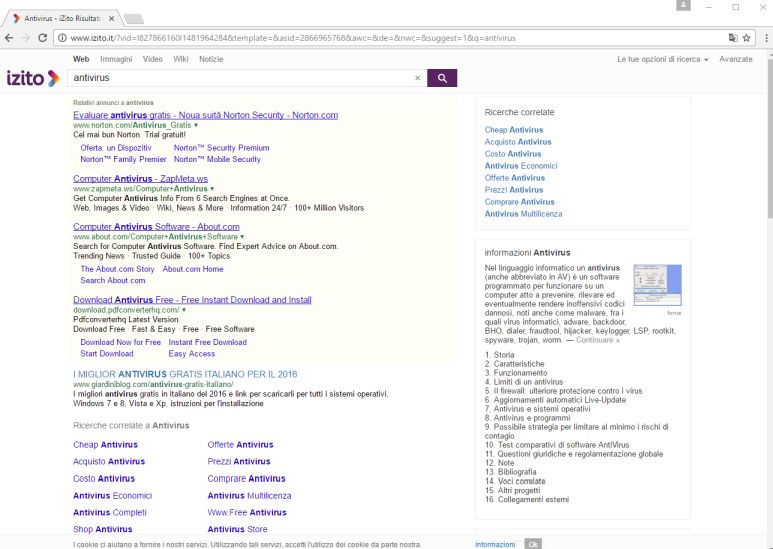Select the Antivirus - iZito Risultati tab

pyautogui.click(x=62, y=18)
